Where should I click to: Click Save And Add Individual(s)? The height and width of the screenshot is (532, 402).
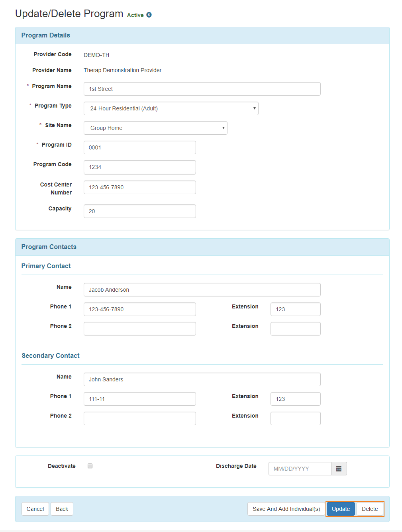286,509
